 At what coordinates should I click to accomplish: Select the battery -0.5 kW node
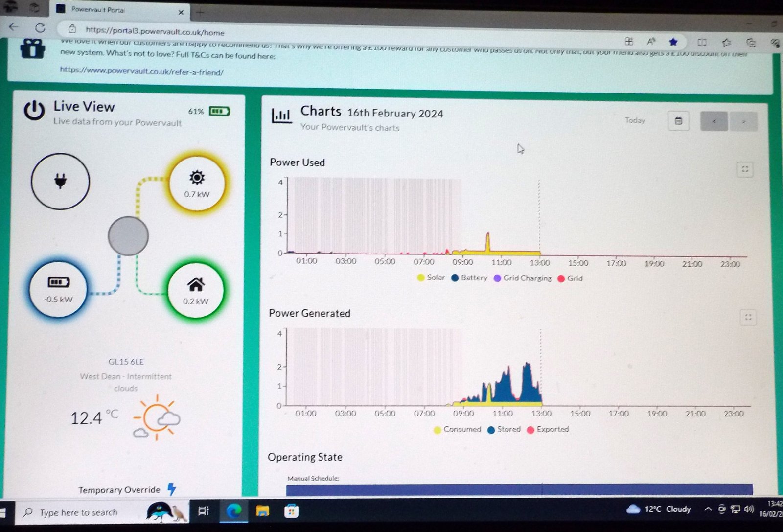[x=58, y=289]
